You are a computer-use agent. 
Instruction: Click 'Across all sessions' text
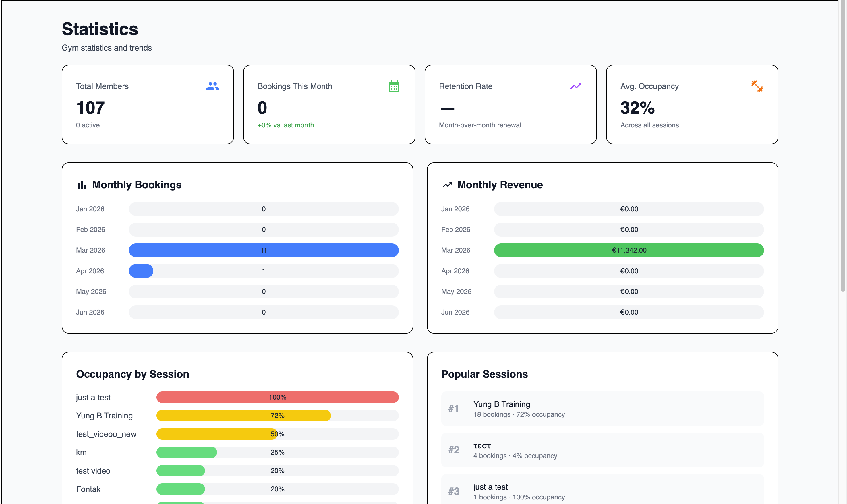[649, 125]
